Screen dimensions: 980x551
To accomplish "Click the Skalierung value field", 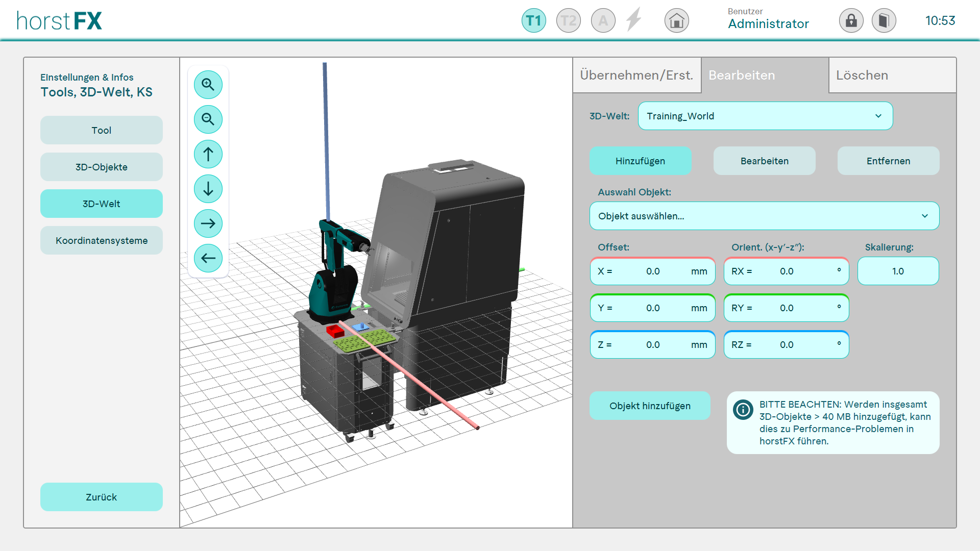I will (897, 271).
